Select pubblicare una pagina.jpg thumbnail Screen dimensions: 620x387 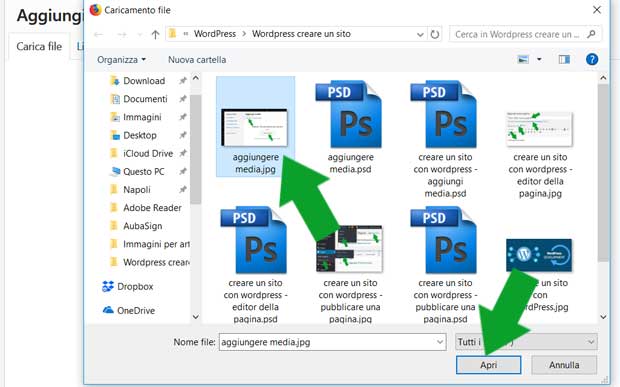(350, 248)
